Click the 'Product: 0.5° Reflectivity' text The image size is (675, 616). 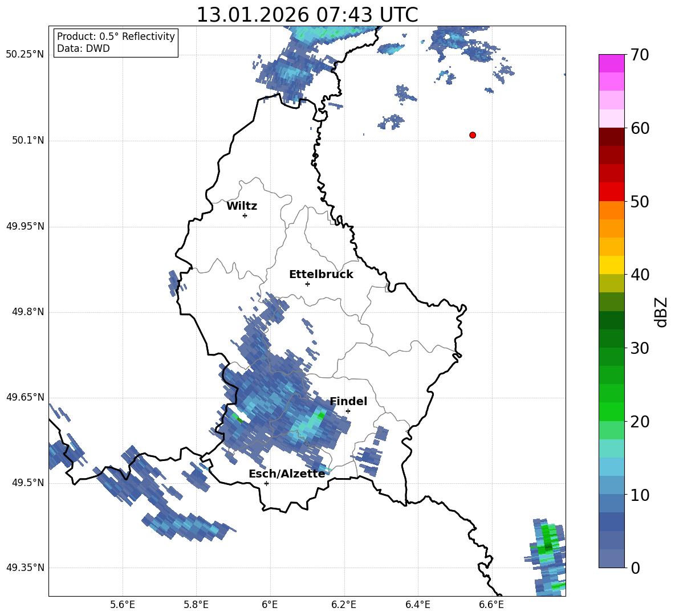(116, 36)
